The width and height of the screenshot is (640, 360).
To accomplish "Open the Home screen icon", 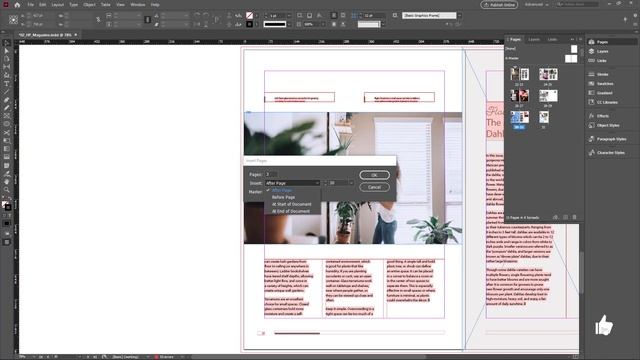I will pyautogui.click(x=17, y=5).
